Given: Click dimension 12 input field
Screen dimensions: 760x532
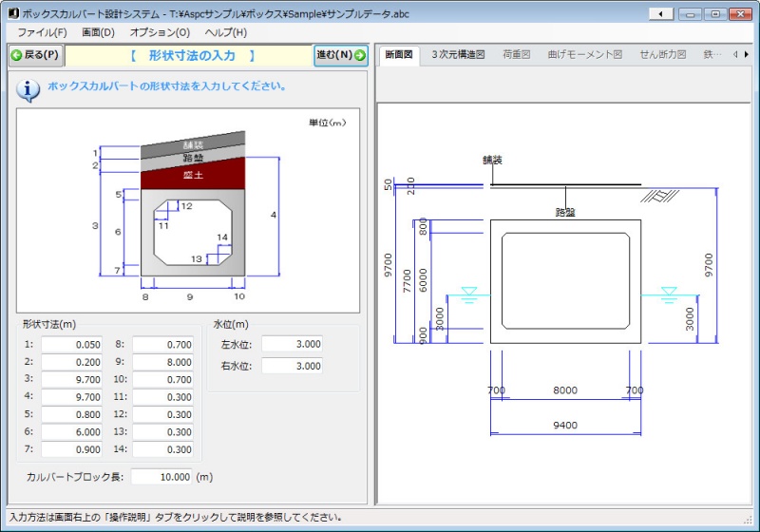Looking at the screenshot, I should pos(162,414).
